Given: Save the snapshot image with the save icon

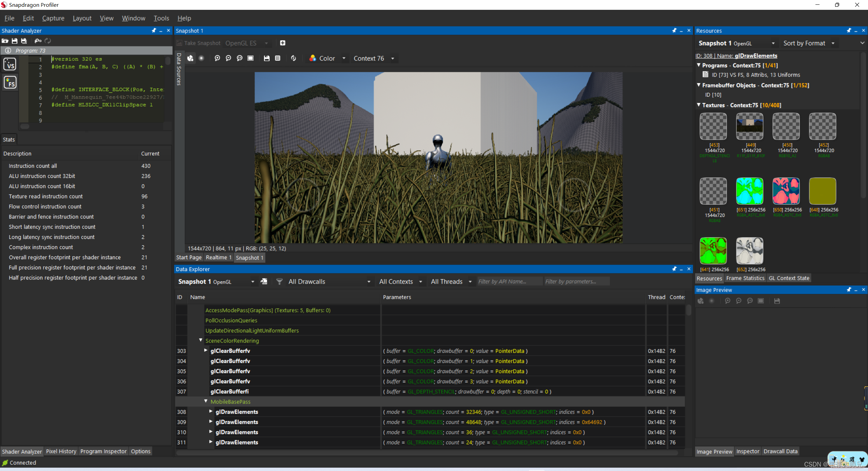Looking at the screenshot, I should point(267,58).
